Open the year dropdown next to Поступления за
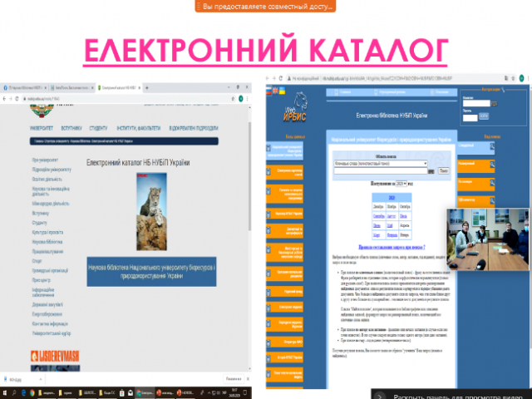The height and width of the screenshot is (399, 532). [401, 184]
